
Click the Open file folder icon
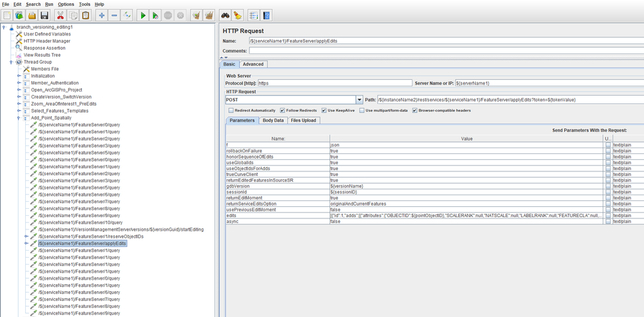(x=32, y=15)
